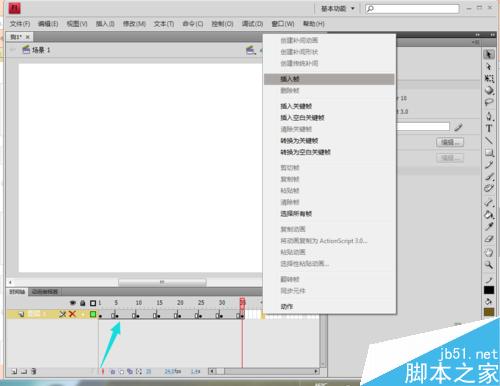Screen dimensions: 500x386
Task: Select the Pen tool
Action: (x=489, y=116)
